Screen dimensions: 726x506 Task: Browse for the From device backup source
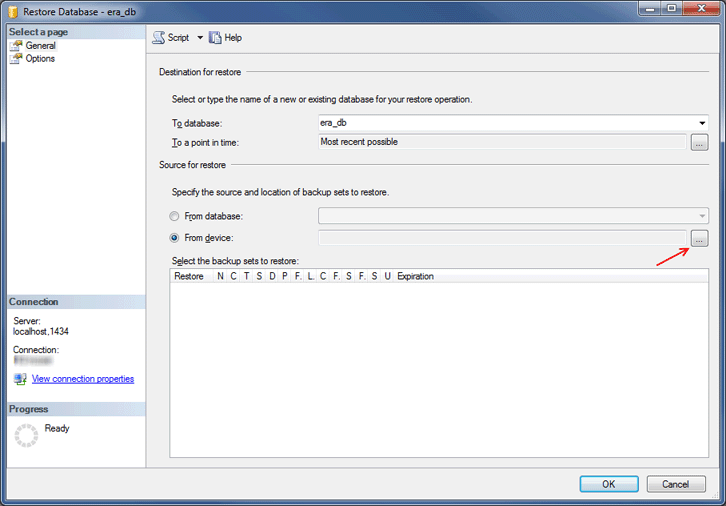click(699, 238)
